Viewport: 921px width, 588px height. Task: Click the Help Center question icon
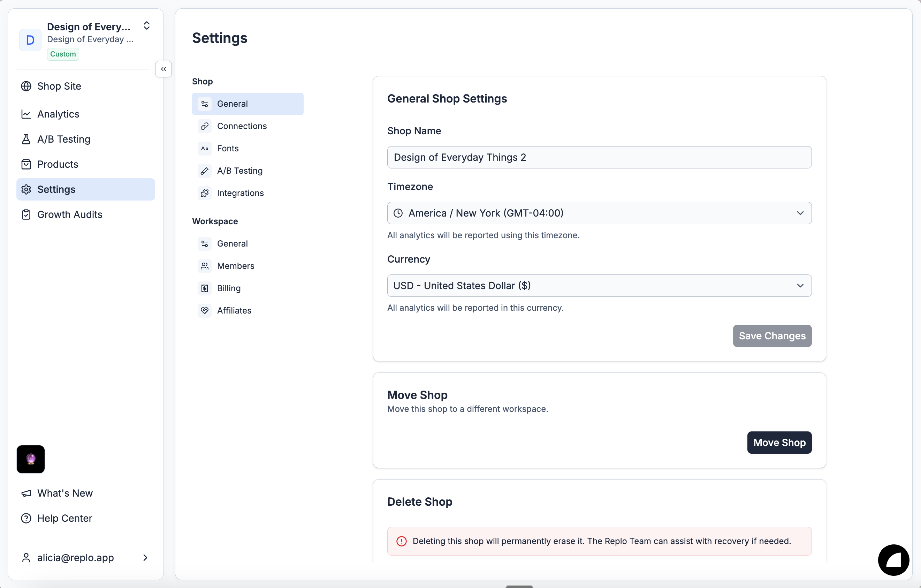pyautogui.click(x=26, y=518)
